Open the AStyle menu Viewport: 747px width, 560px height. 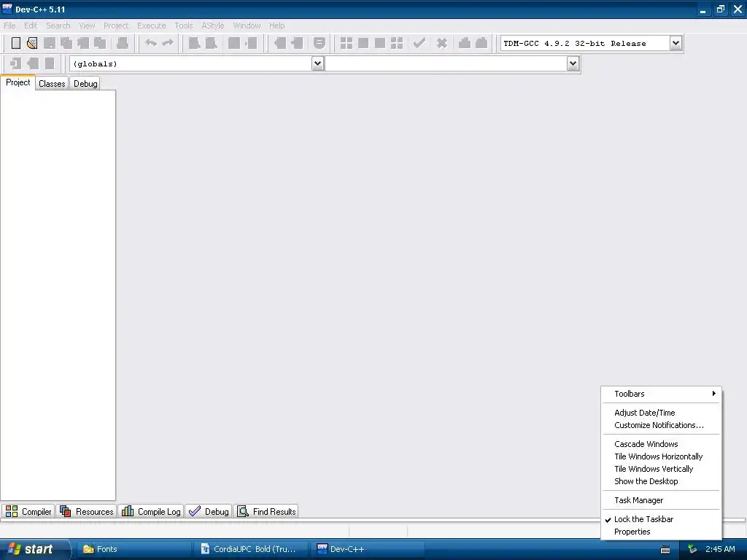[x=212, y=26]
